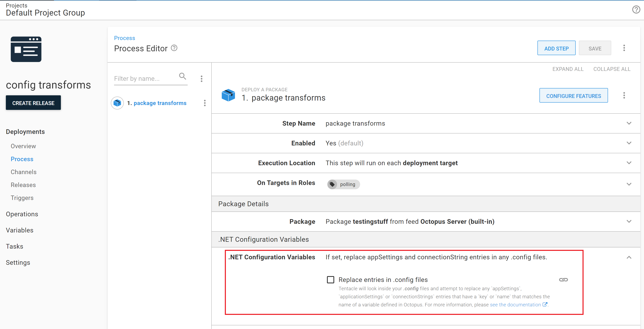The image size is (644, 329).
Task: Open the Overview page in sidebar
Action: coord(23,146)
